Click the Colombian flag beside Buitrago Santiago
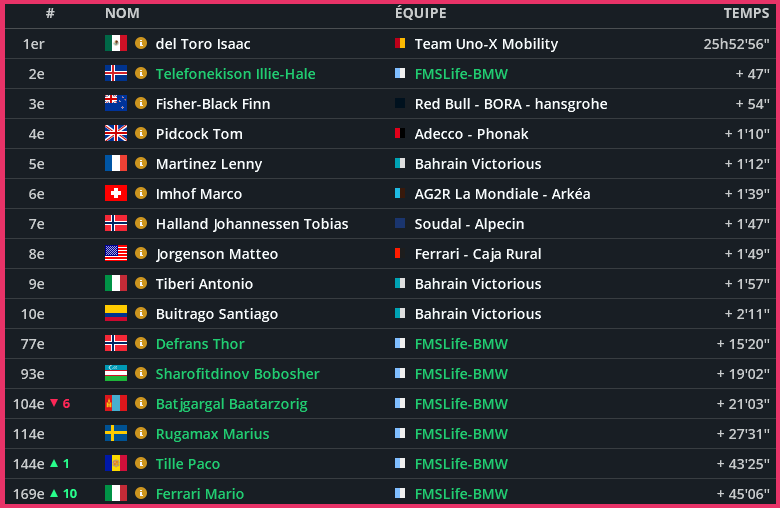 (x=116, y=314)
